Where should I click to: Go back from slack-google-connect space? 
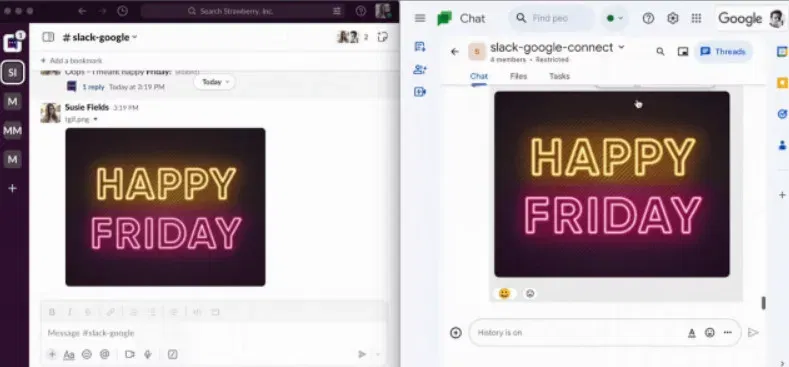point(455,51)
